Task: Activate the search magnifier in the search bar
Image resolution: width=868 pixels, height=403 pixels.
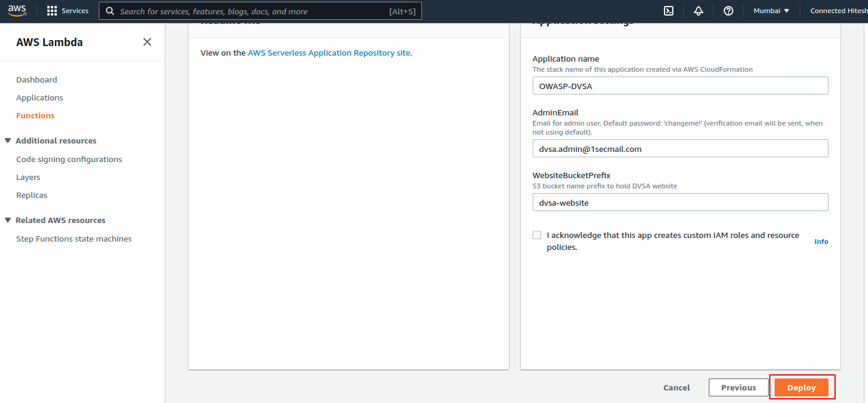Action: pyautogui.click(x=110, y=11)
